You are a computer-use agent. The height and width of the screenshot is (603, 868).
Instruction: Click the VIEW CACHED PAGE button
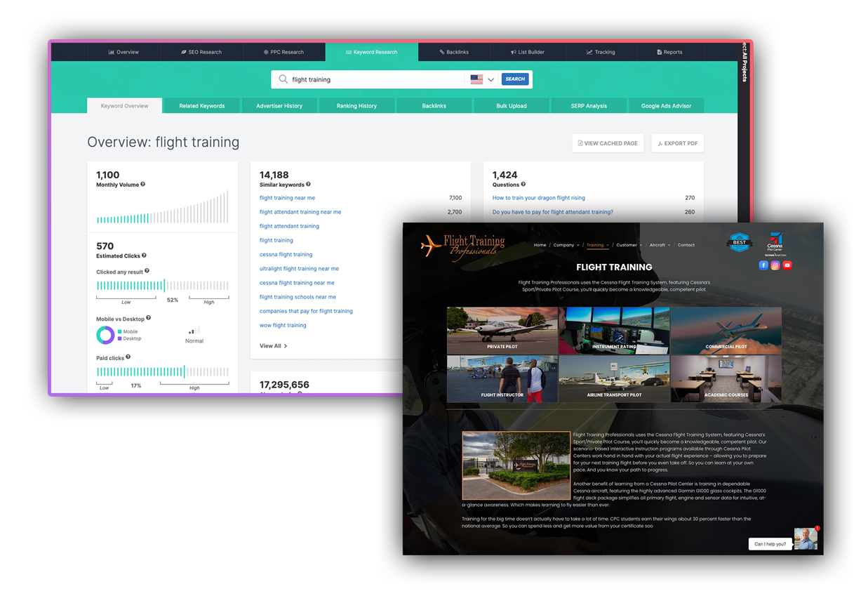click(608, 143)
